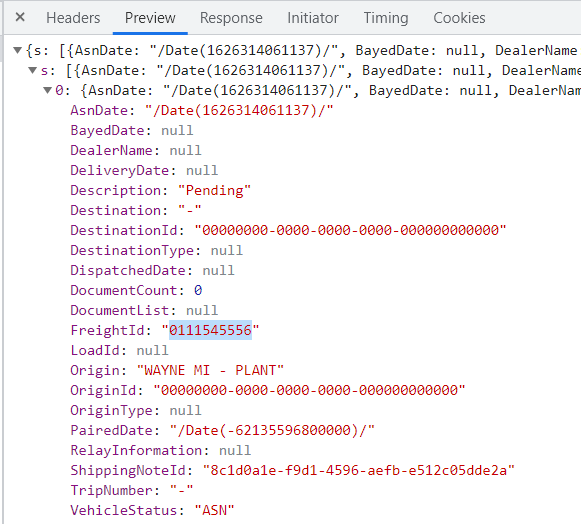Click the Description "Pending" value
The width and height of the screenshot is (581, 524).
coord(214,190)
